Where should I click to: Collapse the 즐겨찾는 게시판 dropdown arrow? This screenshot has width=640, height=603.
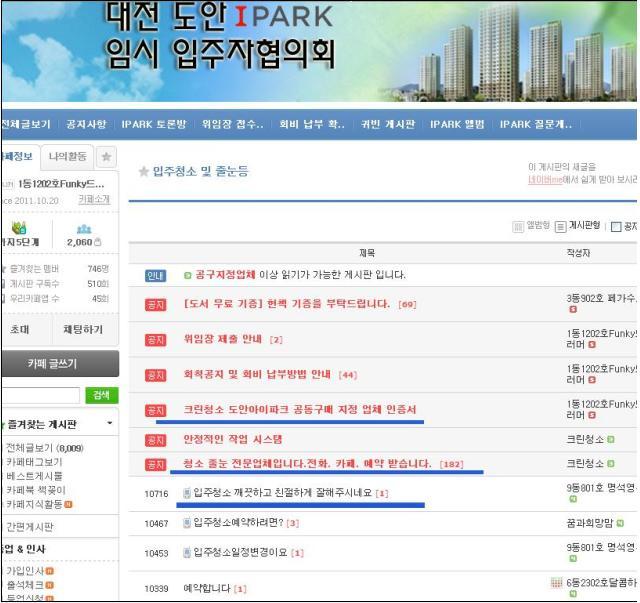(109, 423)
